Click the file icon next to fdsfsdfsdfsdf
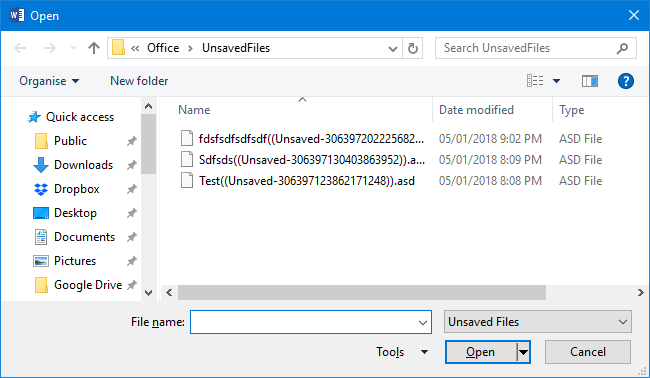 tap(187, 138)
